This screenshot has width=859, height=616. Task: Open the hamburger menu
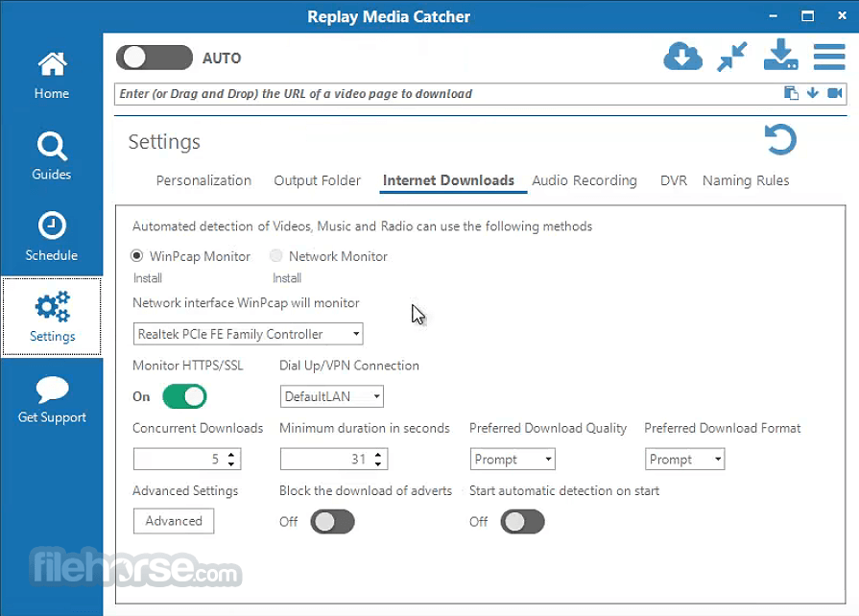[x=829, y=57]
